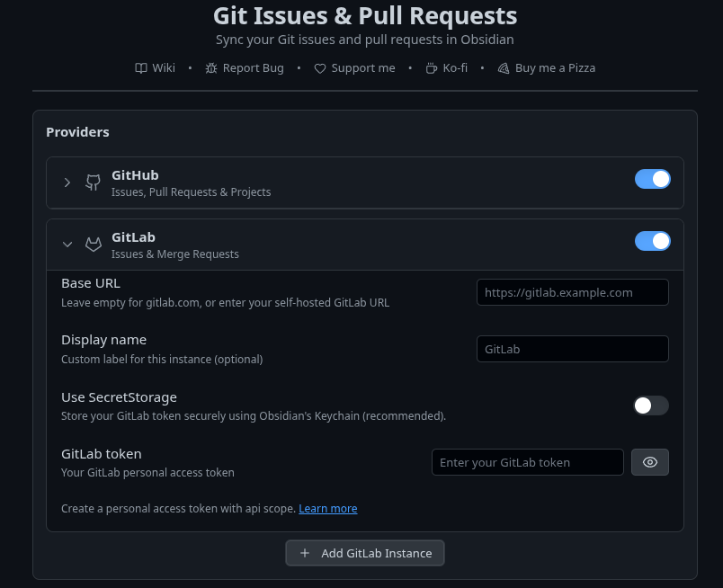The height and width of the screenshot is (588, 723).
Task: Click the bug icon beside Report Bug
Action: (x=211, y=68)
